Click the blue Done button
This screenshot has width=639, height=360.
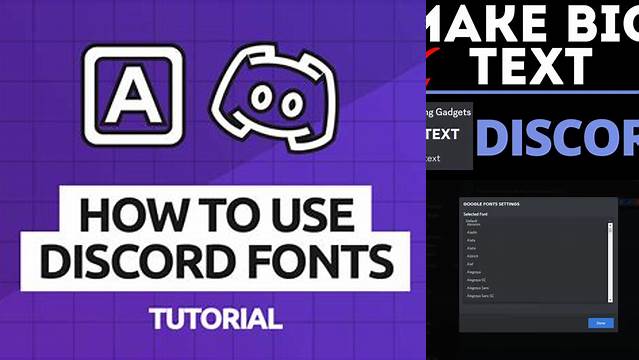[x=601, y=323]
